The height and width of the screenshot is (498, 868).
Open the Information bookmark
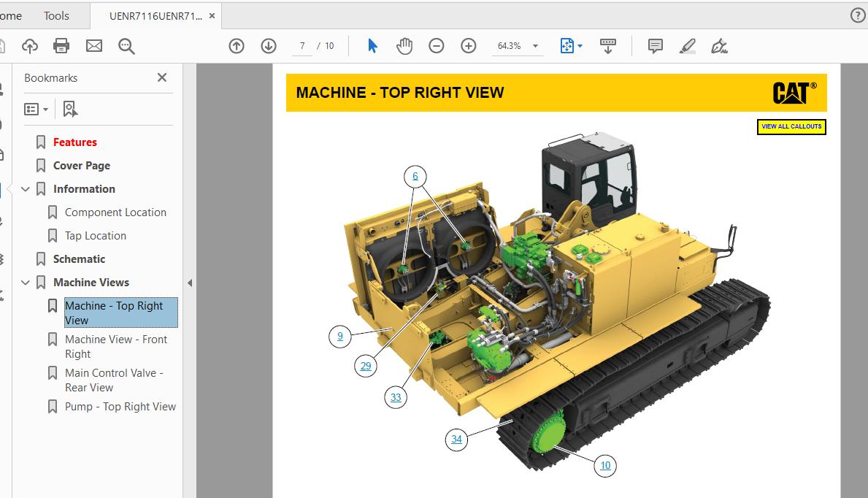(x=84, y=189)
